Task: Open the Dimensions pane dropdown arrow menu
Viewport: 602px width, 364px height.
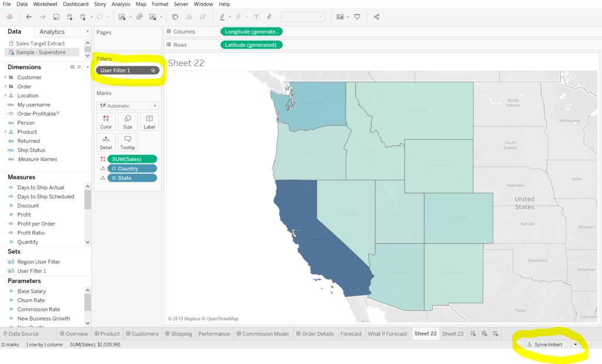Action: click(x=88, y=67)
